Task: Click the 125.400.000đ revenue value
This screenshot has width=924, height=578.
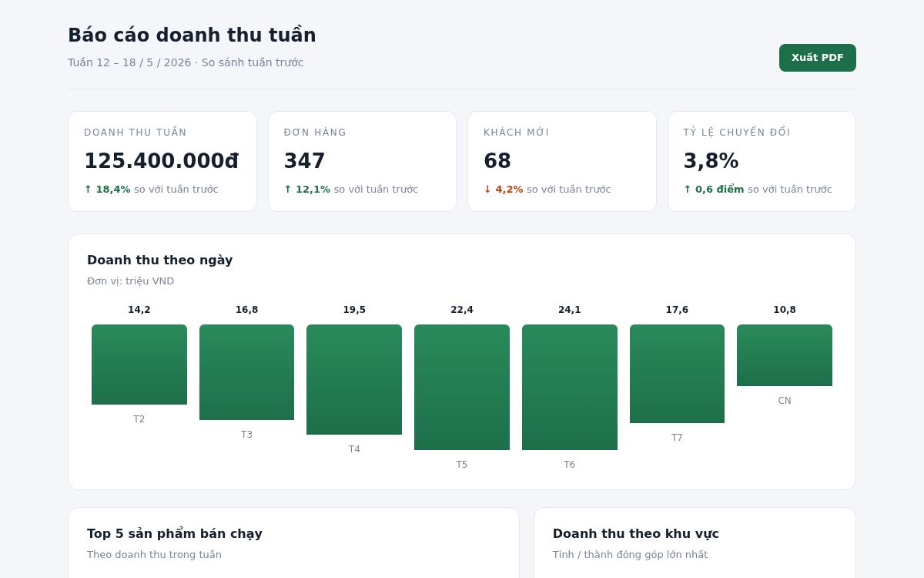Action: (161, 161)
